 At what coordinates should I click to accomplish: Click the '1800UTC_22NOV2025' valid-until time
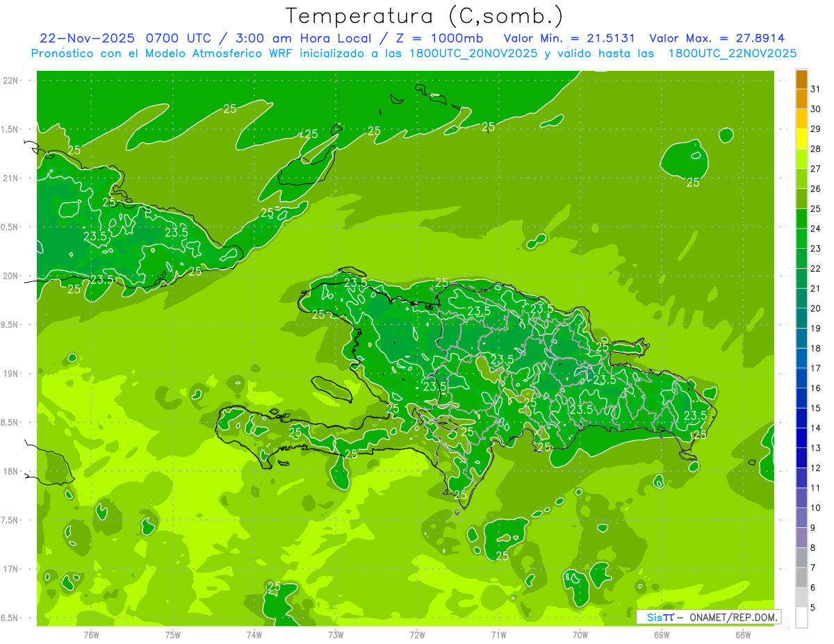[733, 53]
